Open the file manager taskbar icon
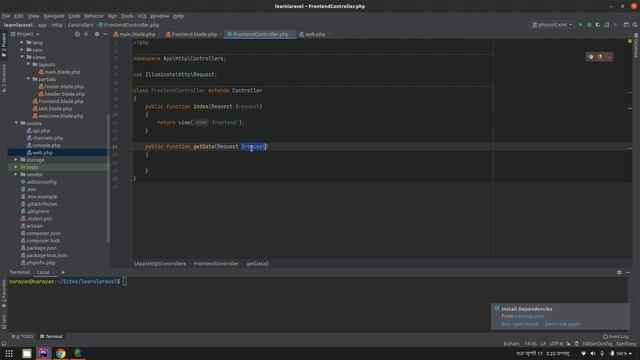Image resolution: width=640 pixels, height=360 pixels. [x=27, y=353]
